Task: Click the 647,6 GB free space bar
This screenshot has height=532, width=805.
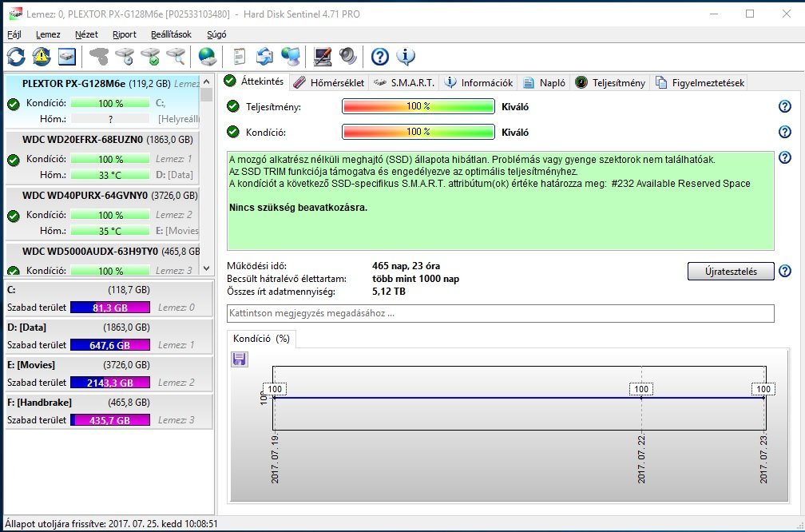Action: pos(110,345)
